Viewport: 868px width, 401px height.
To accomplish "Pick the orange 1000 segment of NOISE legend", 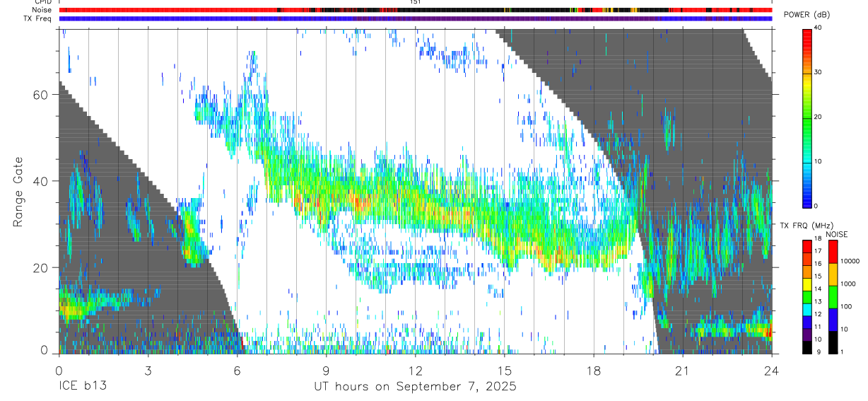I will tap(833, 274).
